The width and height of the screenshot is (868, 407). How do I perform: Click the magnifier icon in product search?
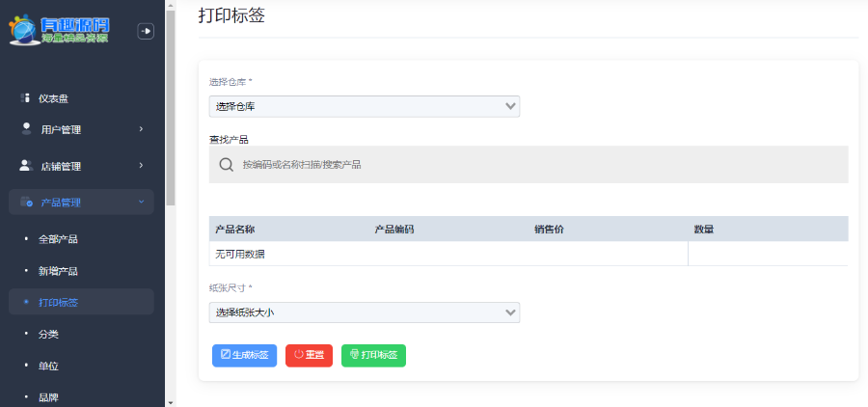tap(227, 165)
